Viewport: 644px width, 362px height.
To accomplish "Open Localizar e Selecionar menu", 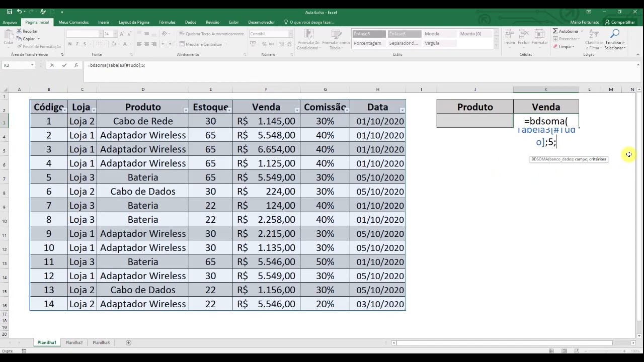I will (x=614, y=39).
